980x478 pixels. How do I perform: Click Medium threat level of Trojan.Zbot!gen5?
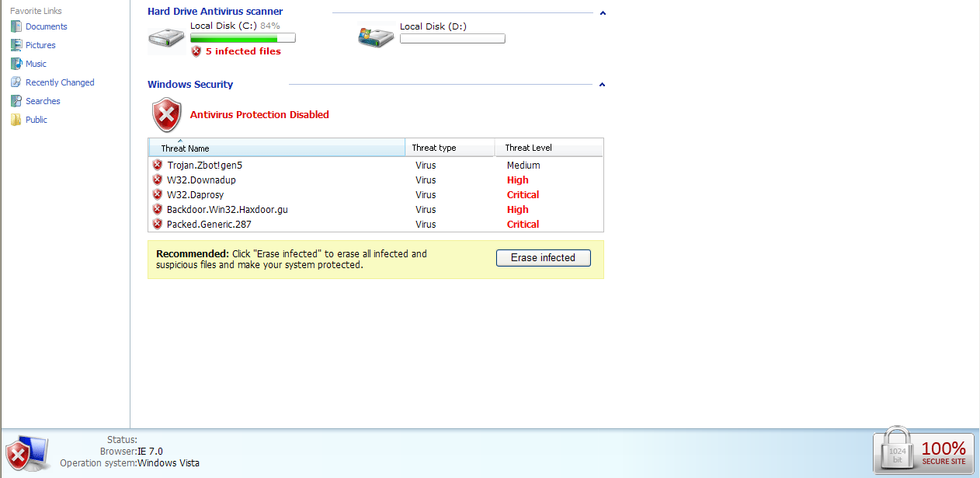coord(523,166)
